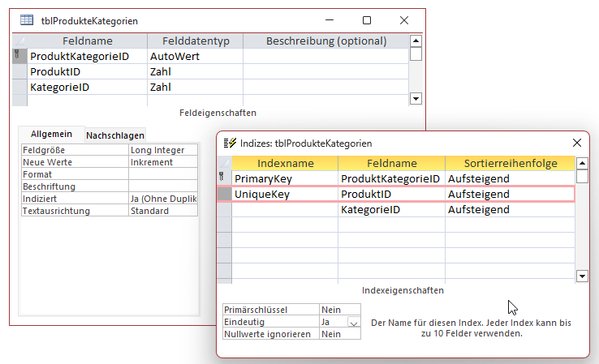Screen dimensions: 599x364
Task: Select the ProduktKategorieID field name cell in table design
Action: (x=87, y=56)
